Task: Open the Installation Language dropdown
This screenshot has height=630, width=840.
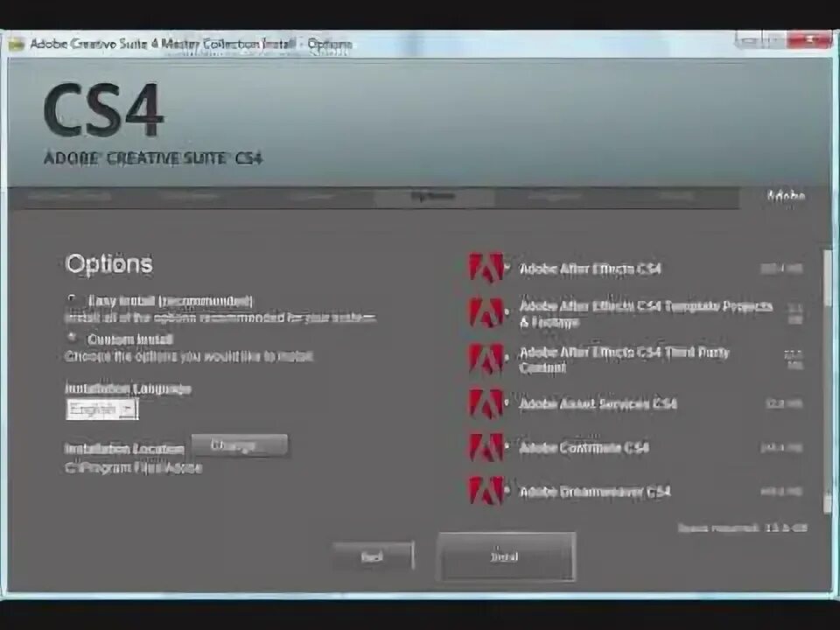Action: tap(101, 409)
